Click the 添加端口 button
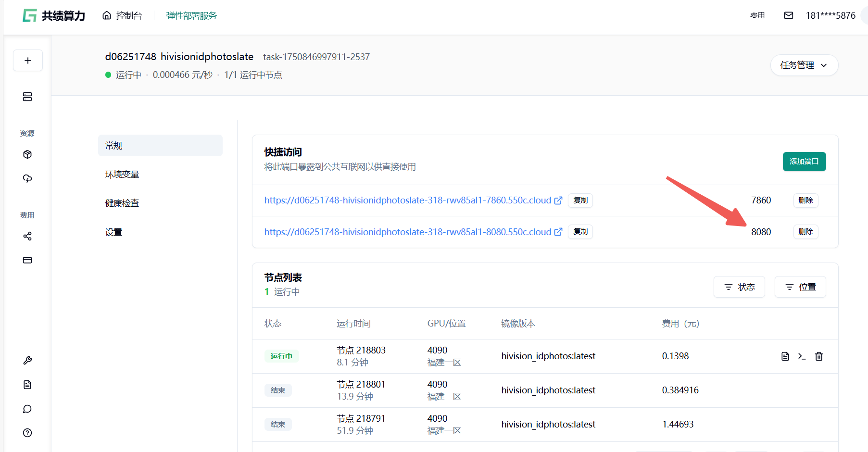The height and width of the screenshot is (452, 868). pyautogui.click(x=804, y=162)
